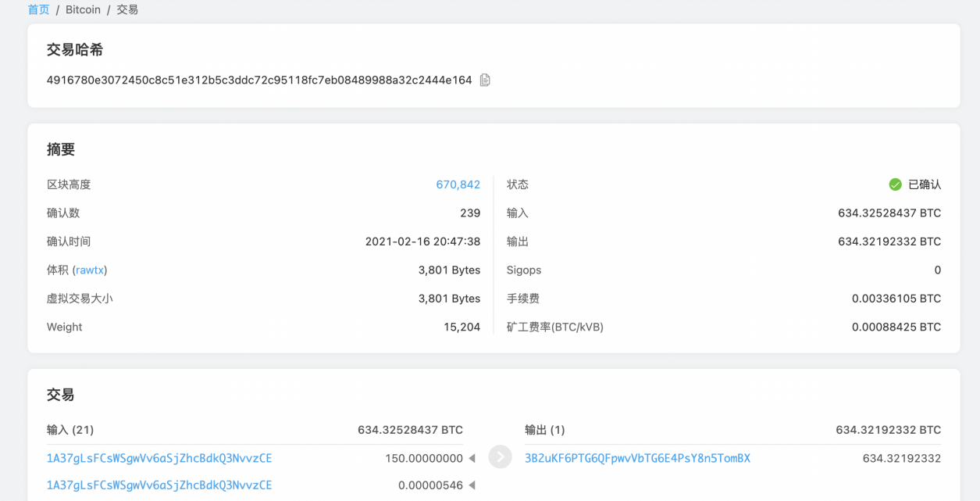This screenshot has height=501, width=980.
Task: View the raw transaction via rawtx link
Action: point(91,270)
